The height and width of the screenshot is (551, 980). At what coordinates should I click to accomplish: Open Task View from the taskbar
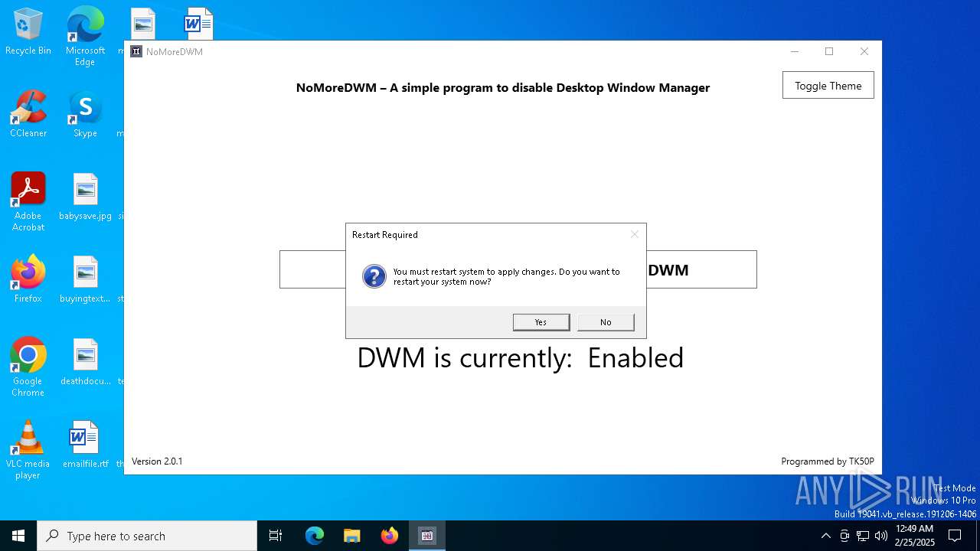point(276,536)
